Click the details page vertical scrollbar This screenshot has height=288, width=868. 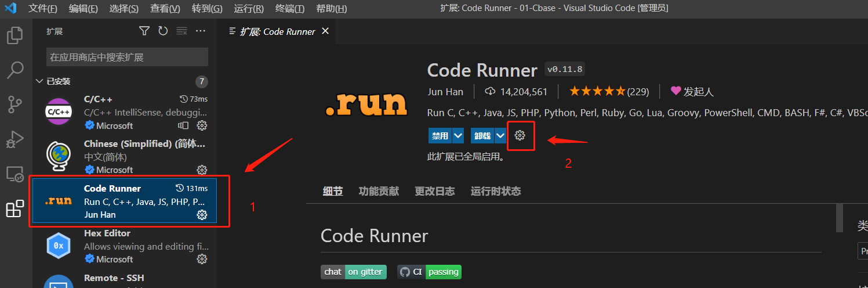click(x=839, y=218)
